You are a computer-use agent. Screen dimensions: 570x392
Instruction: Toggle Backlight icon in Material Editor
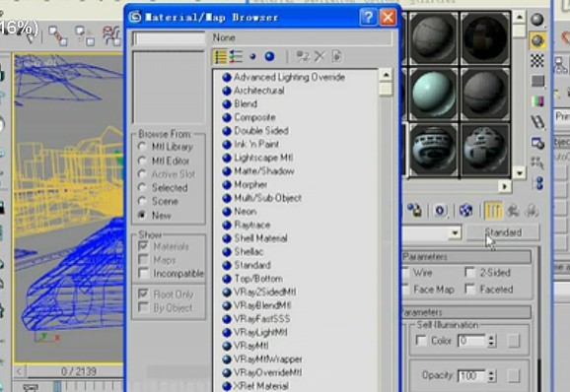[x=537, y=40]
